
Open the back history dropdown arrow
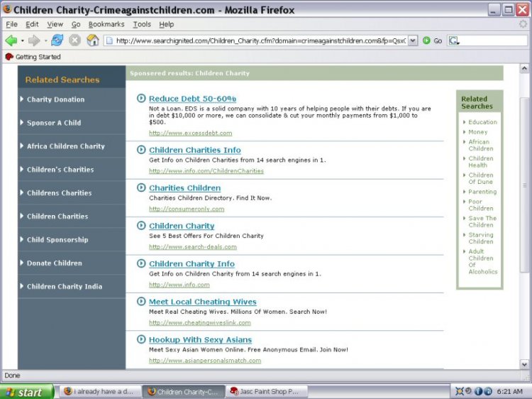pos(23,40)
